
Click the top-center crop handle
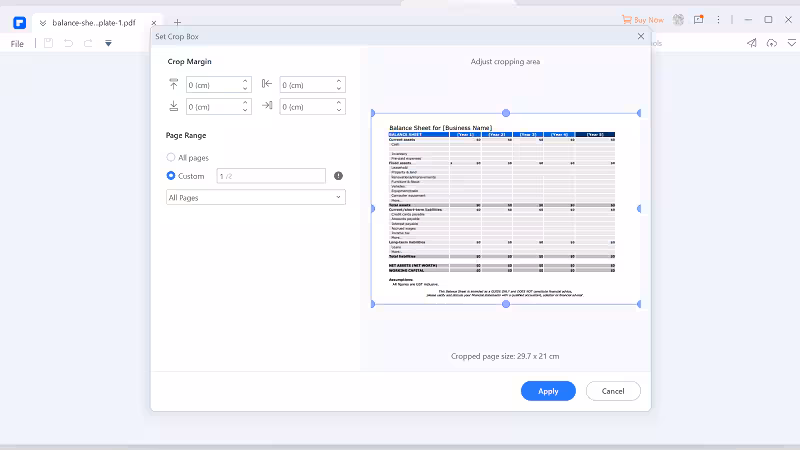(x=506, y=113)
